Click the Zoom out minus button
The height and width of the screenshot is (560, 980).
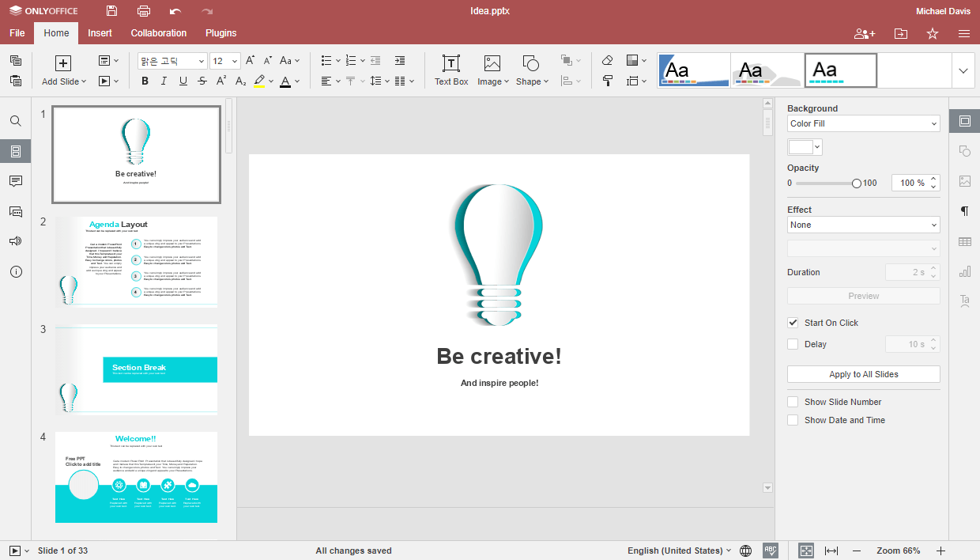pyautogui.click(x=856, y=551)
